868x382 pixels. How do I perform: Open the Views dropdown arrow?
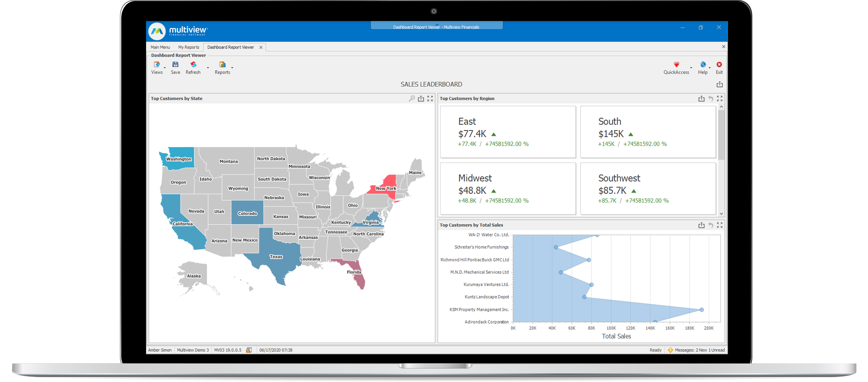pos(165,68)
